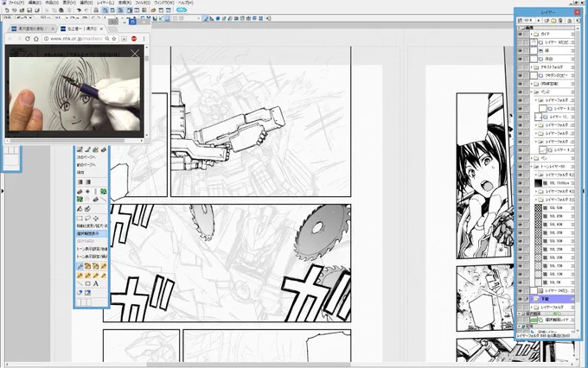
Task: Toggle visibility of the ガイド folder
Action: 521,34
